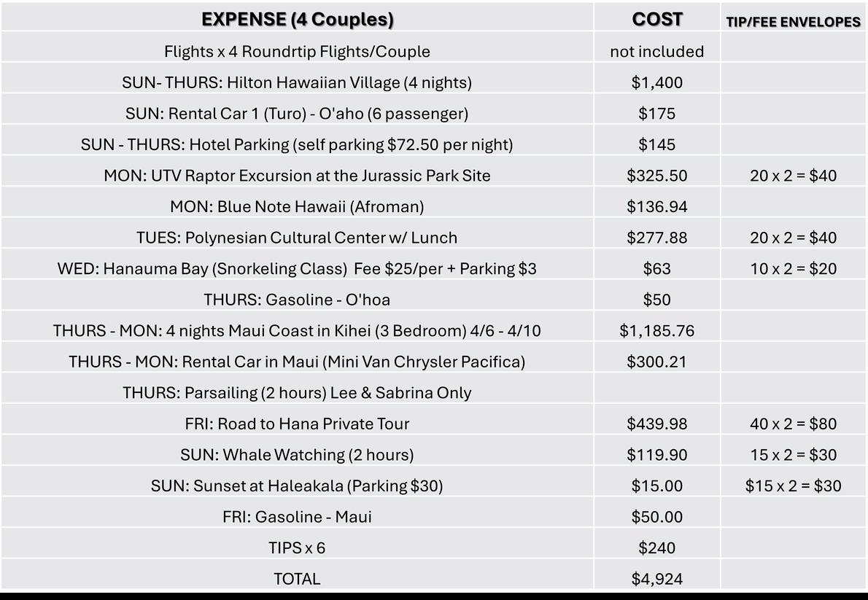Click the TIP/FEE ENVELOPES column header
Screen dimensions: 868x600
click(793, 22)
